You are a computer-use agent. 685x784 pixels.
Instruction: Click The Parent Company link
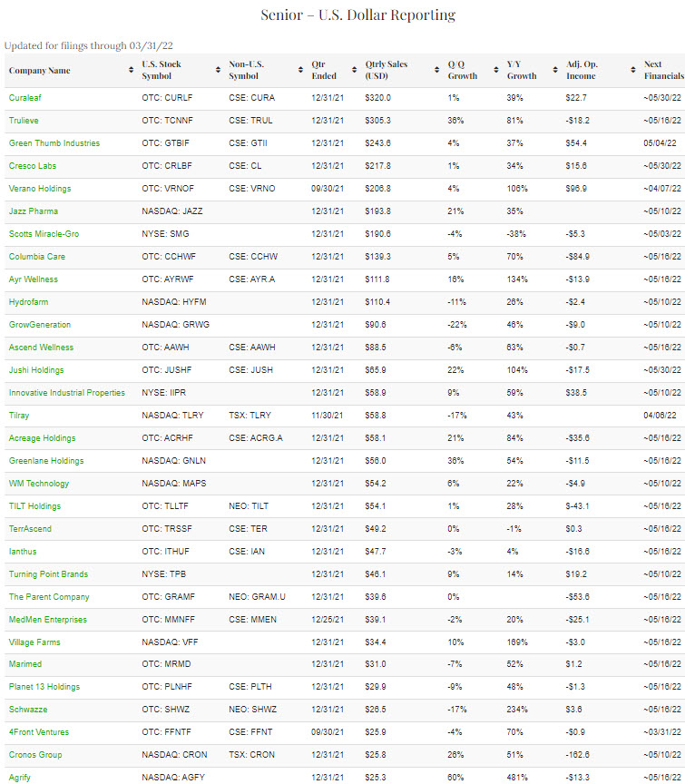[x=49, y=597]
